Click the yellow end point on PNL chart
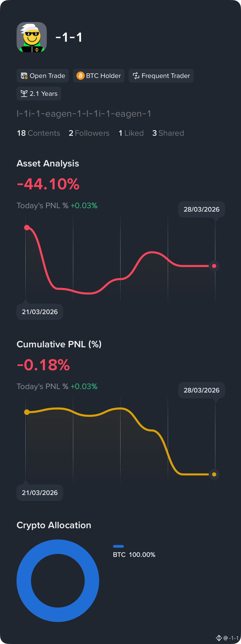 [214, 474]
